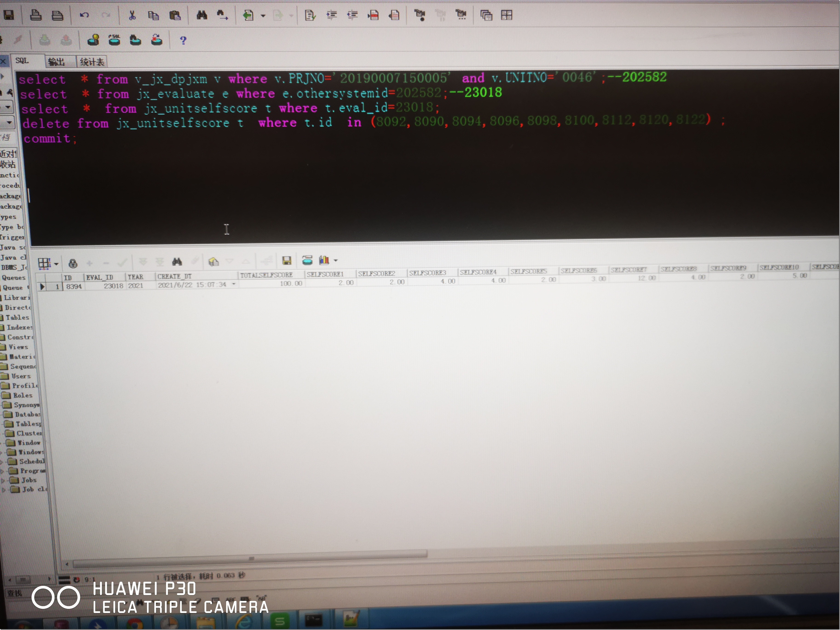Expand the Jobs folder triangle
Screen dimensions: 840x630
point(3,481)
